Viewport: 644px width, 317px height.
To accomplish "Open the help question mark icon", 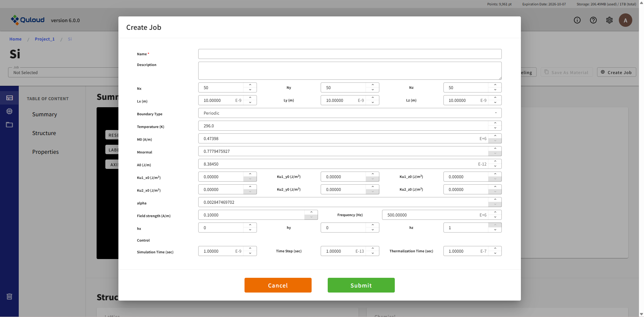I will pyautogui.click(x=593, y=20).
